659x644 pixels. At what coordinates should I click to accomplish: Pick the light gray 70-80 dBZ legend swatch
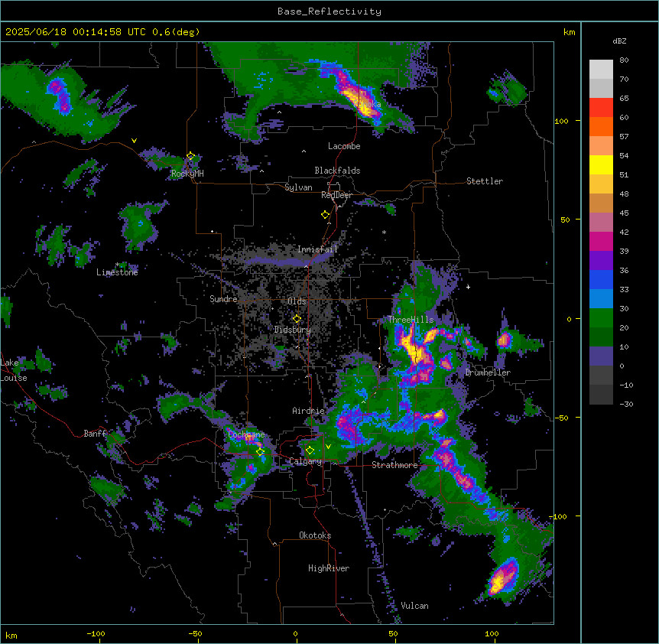tap(601, 70)
